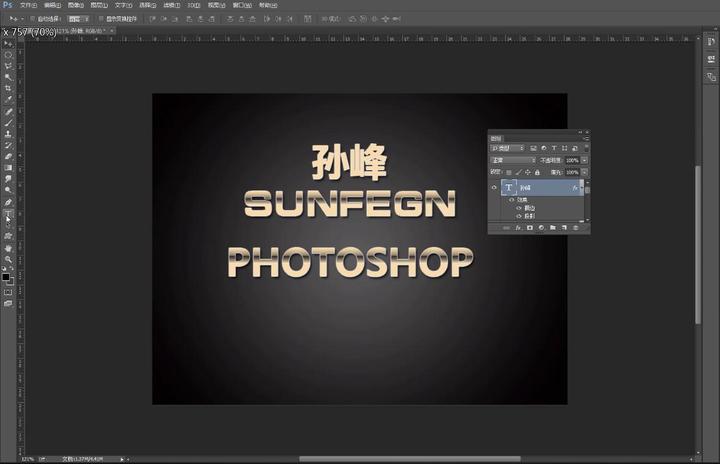Toggle lock position in Layers panel

pos(528,172)
